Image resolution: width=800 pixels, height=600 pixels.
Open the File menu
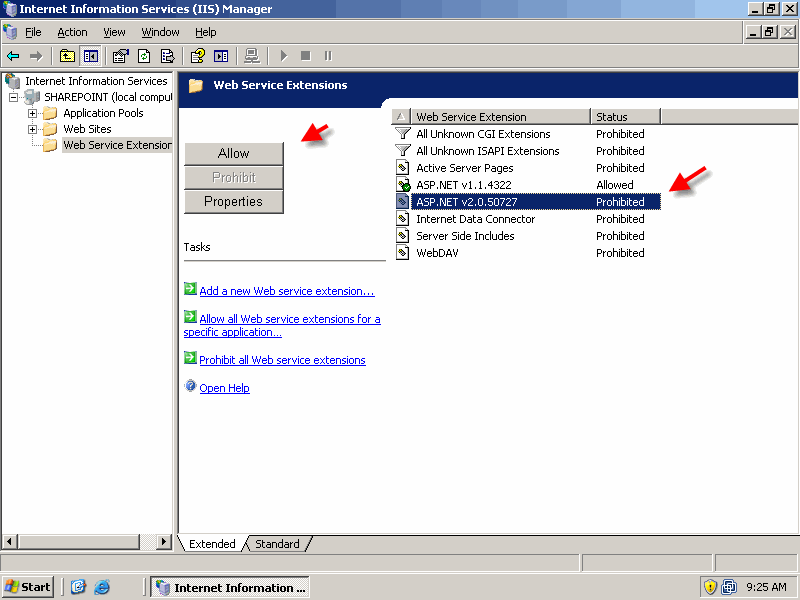(x=33, y=32)
